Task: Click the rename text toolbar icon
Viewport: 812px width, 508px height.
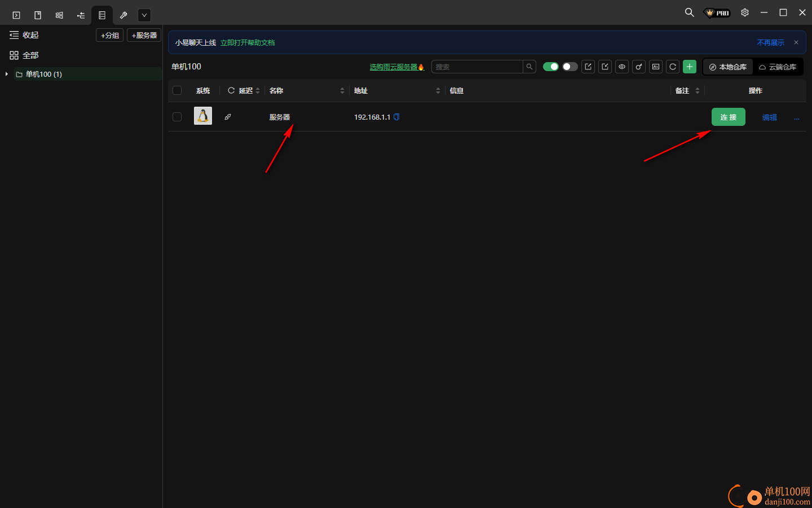Action: tap(656, 67)
